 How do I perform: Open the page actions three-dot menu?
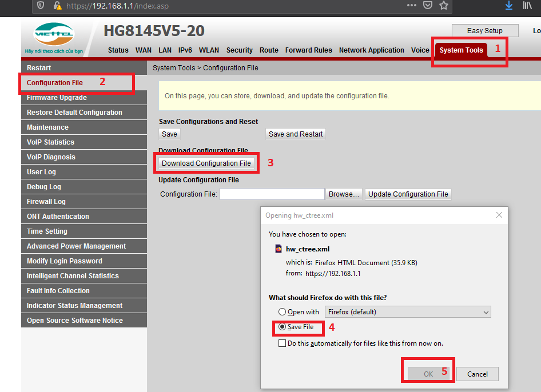click(x=412, y=5)
